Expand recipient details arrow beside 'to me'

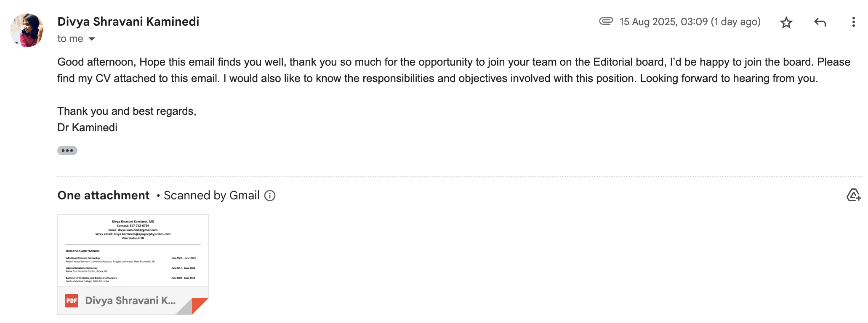(x=92, y=39)
